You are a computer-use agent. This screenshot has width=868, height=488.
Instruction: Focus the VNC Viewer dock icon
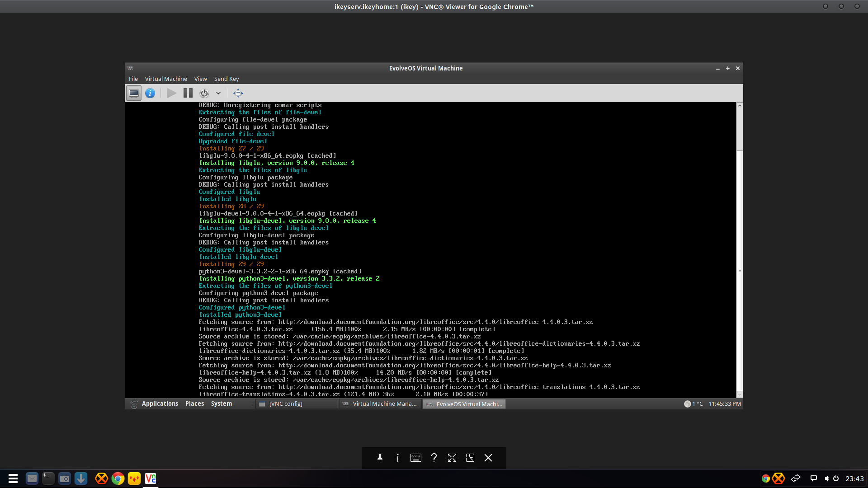tap(151, 479)
